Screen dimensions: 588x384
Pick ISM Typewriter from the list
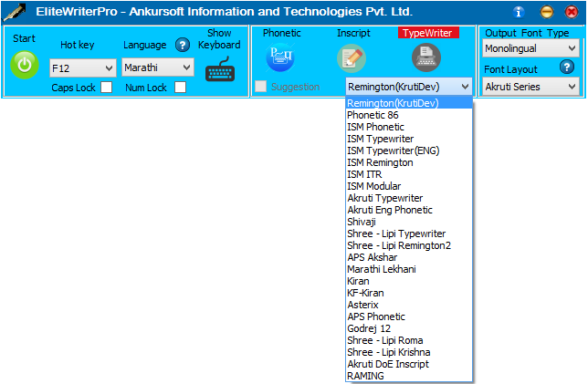coord(408,139)
